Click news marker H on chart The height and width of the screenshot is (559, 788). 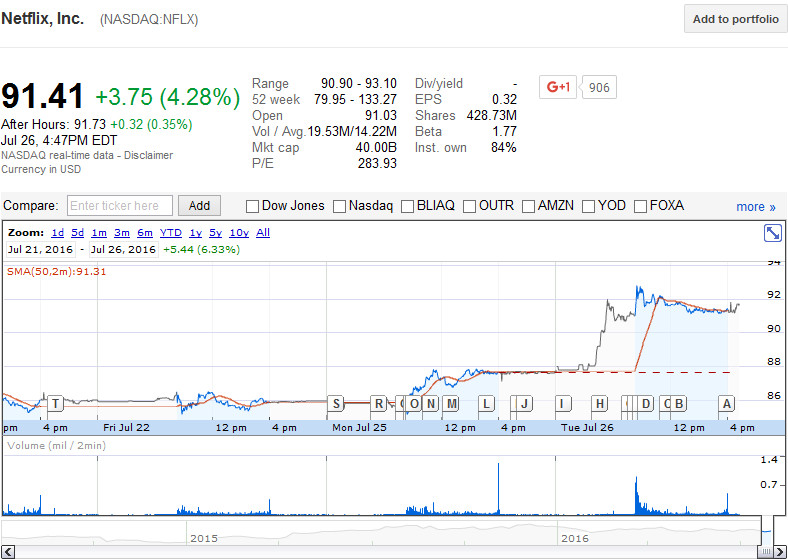599,403
